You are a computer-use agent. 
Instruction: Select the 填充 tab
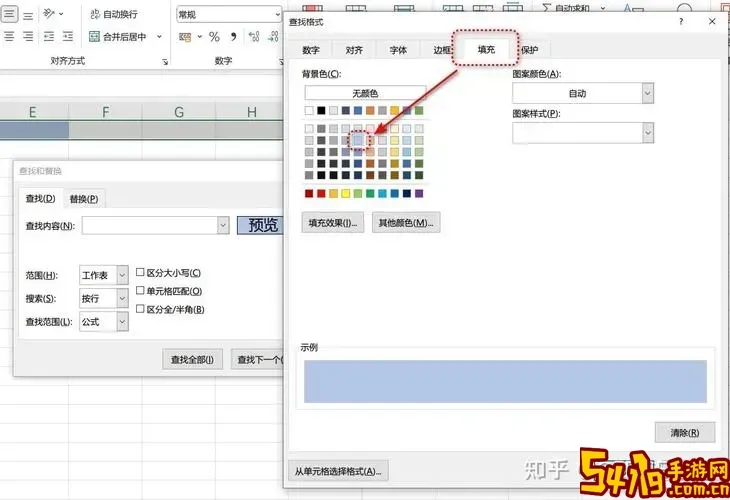click(x=486, y=49)
